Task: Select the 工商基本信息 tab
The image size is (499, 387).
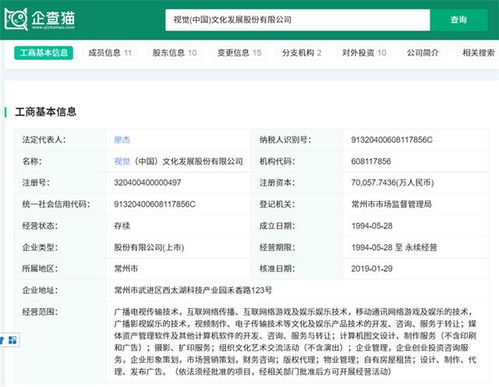Action: point(44,53)
